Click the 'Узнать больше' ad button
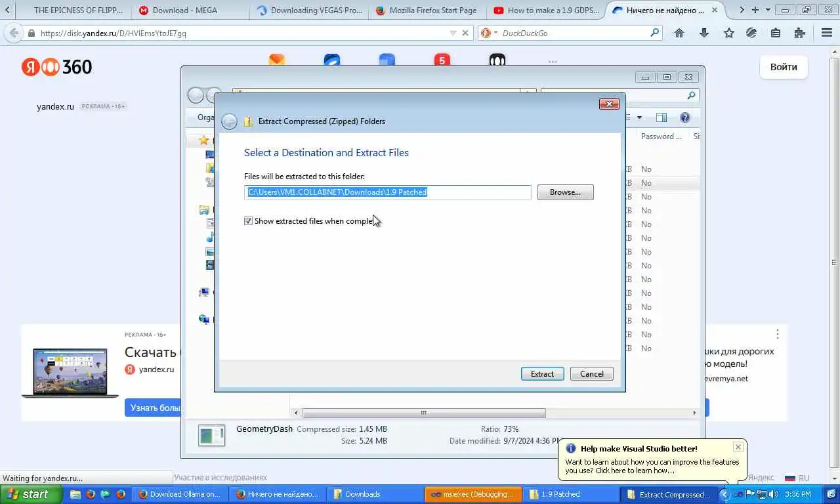840x504 pixels. coord(154,408)
